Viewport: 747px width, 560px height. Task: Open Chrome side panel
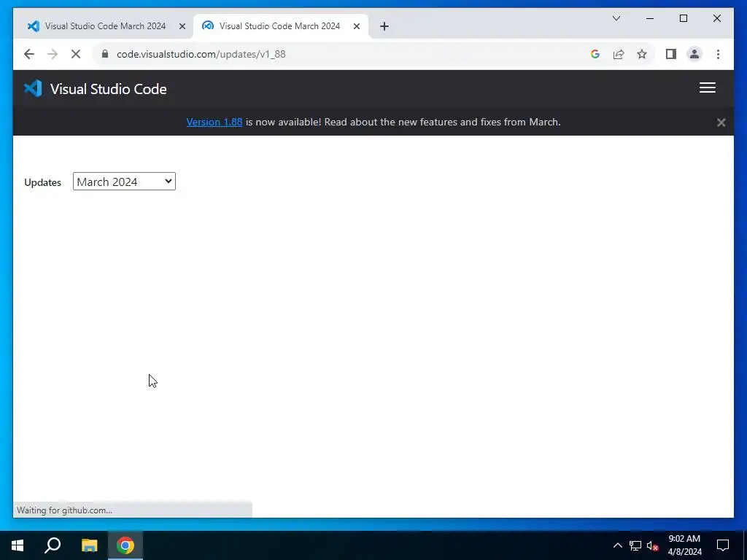671,54
